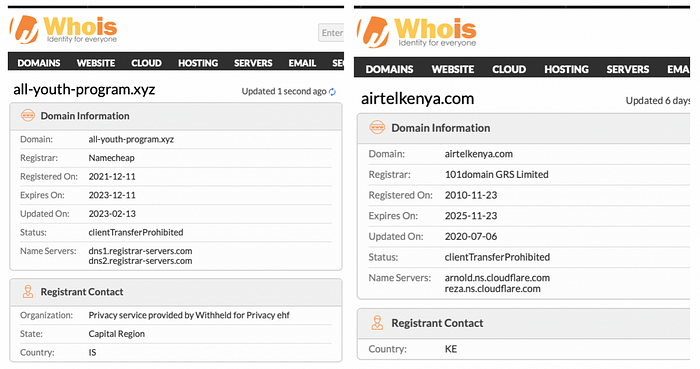This screenshot has height=369, width=700.
Task: Click dns2.registrar-servers.com name server
Action: (140, 261)
